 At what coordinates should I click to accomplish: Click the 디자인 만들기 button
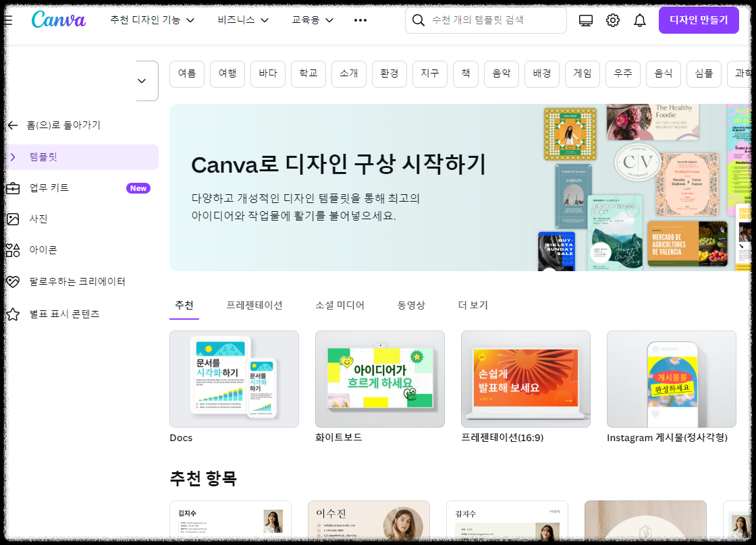click(x=699, y=20)
